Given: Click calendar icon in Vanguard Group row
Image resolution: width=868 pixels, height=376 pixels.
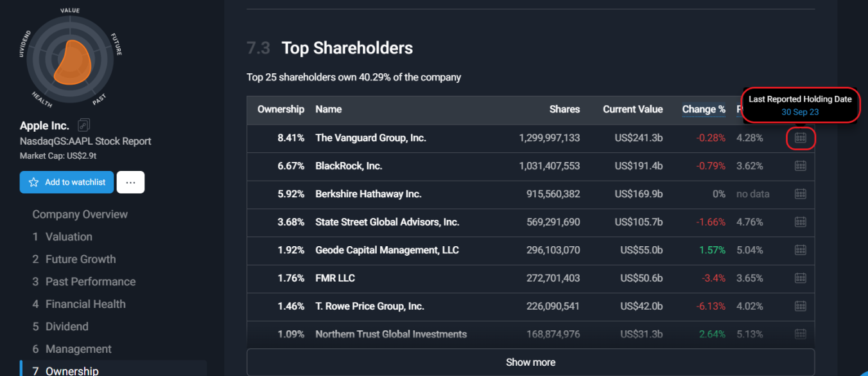Looking at the screenshot, I should 800,138.
